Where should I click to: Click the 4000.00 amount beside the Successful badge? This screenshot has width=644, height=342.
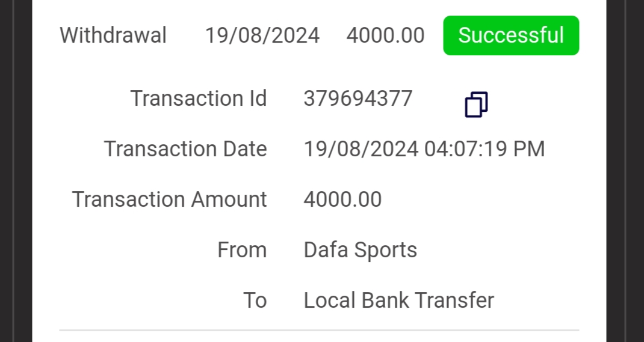pyautogui.click(x=385, y=35)
